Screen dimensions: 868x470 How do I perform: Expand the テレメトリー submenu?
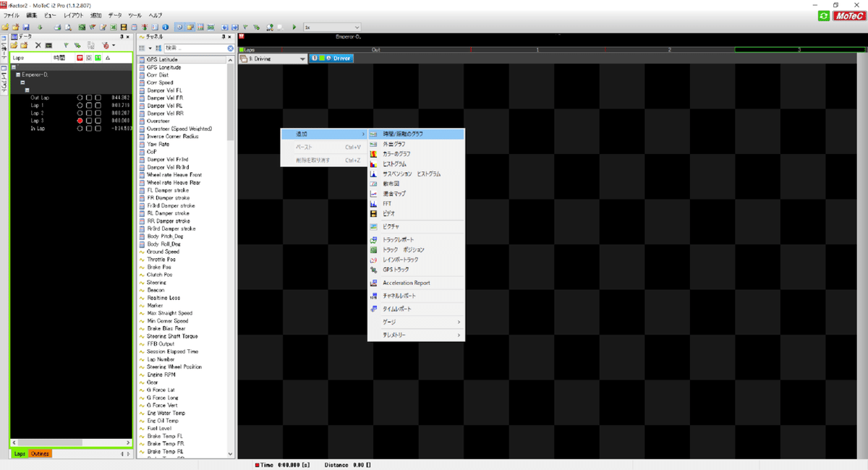tap(416, 336)
